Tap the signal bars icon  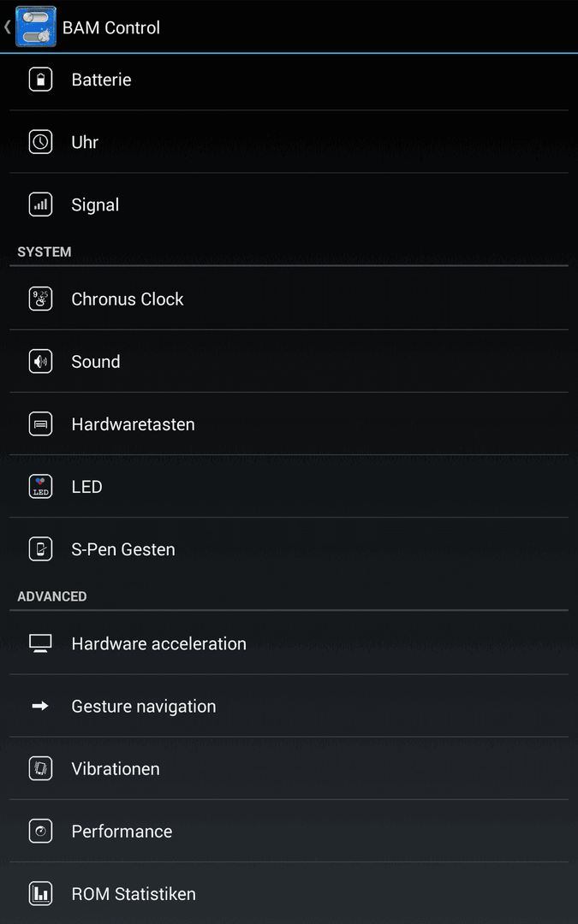pos(41,204)
